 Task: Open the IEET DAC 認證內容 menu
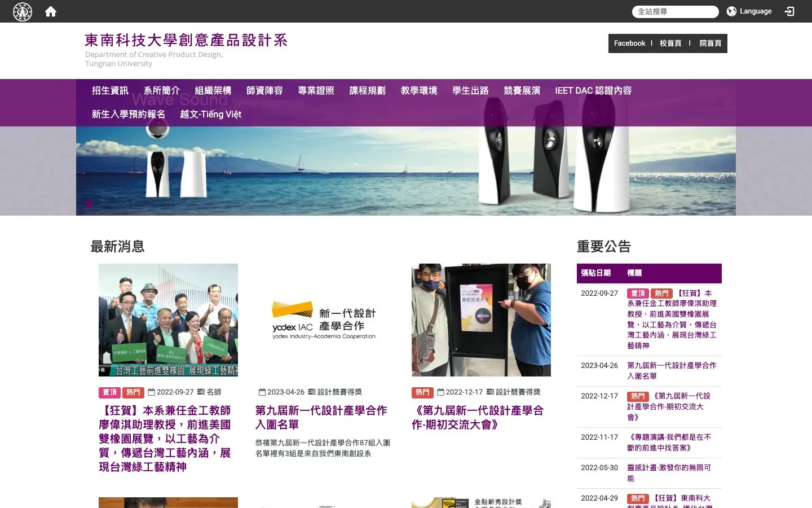pyautogui.click(x=593, y=91)
